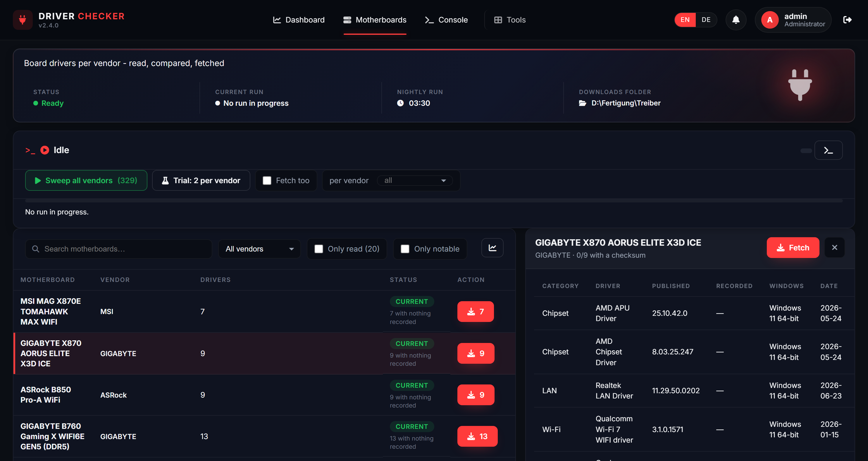Open the console panel toggle button
This screenshot has height=461, width=868.
(828, 150)
